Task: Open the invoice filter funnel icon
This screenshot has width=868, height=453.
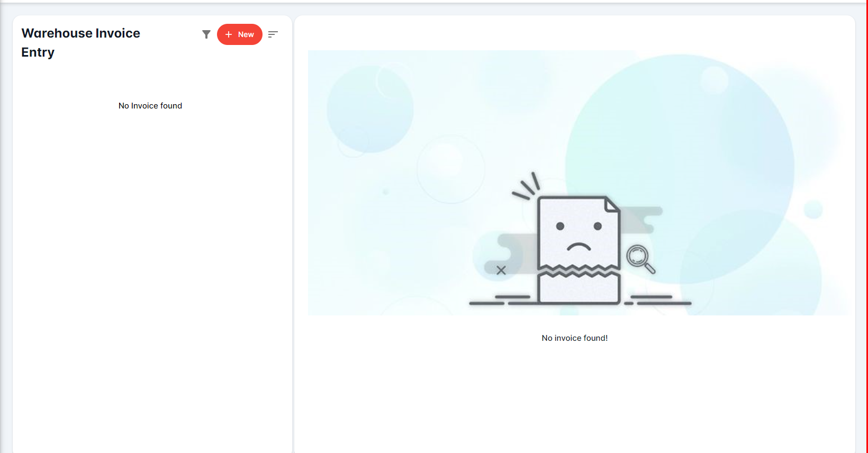Action: 206,34
